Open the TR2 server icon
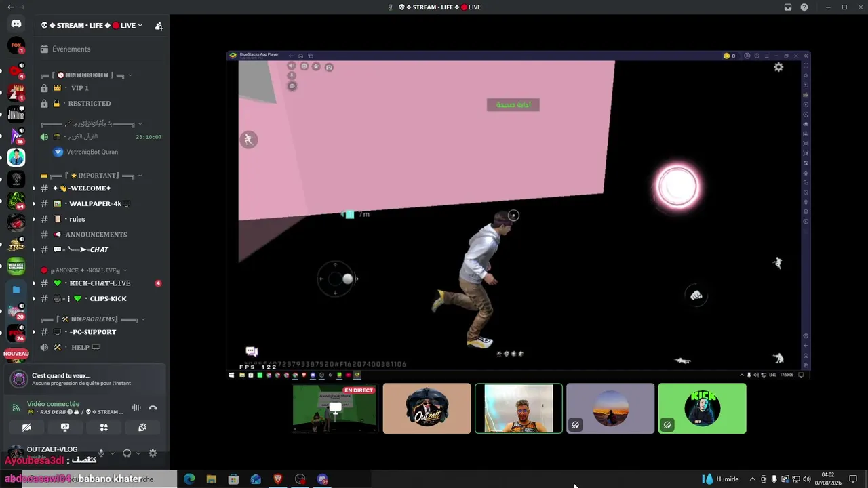The image size is (868, 488). 16,245
